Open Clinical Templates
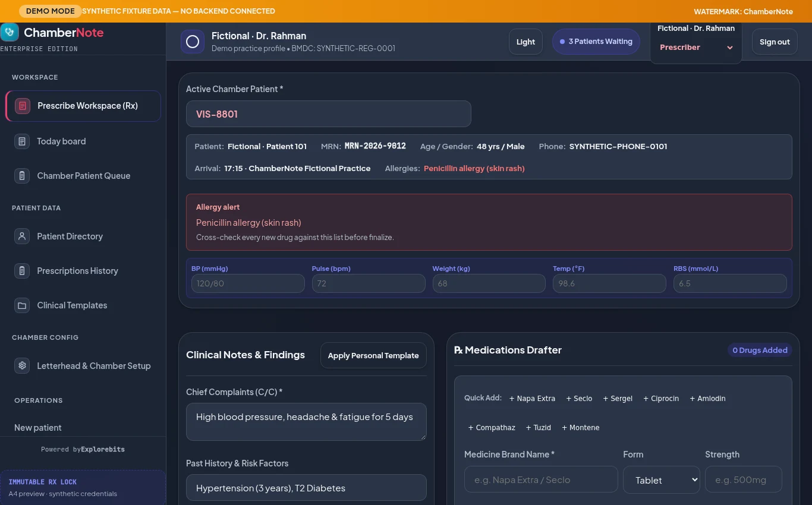This screenshot has height=505, width=812. (83, 305)
